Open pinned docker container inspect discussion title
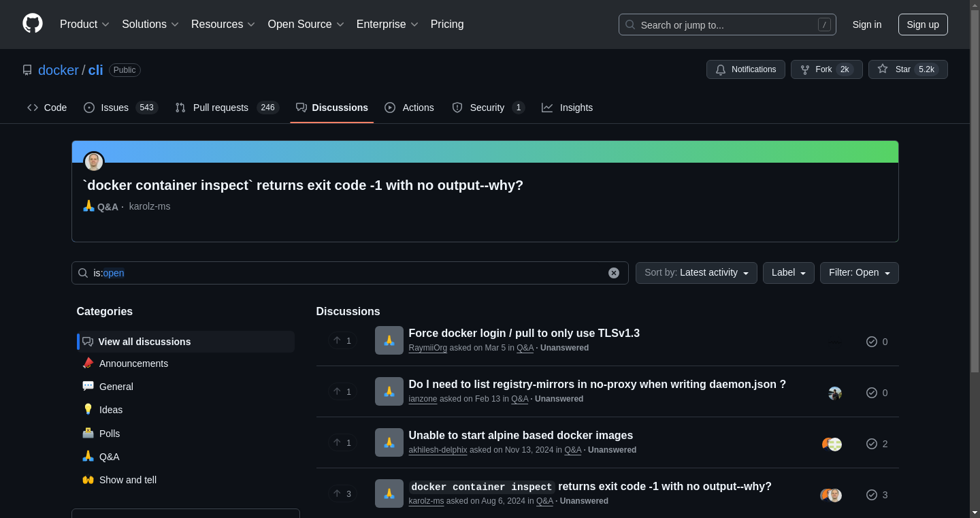Image resolution: width=980 pixels, height=518 pixels. coord(303,185)
